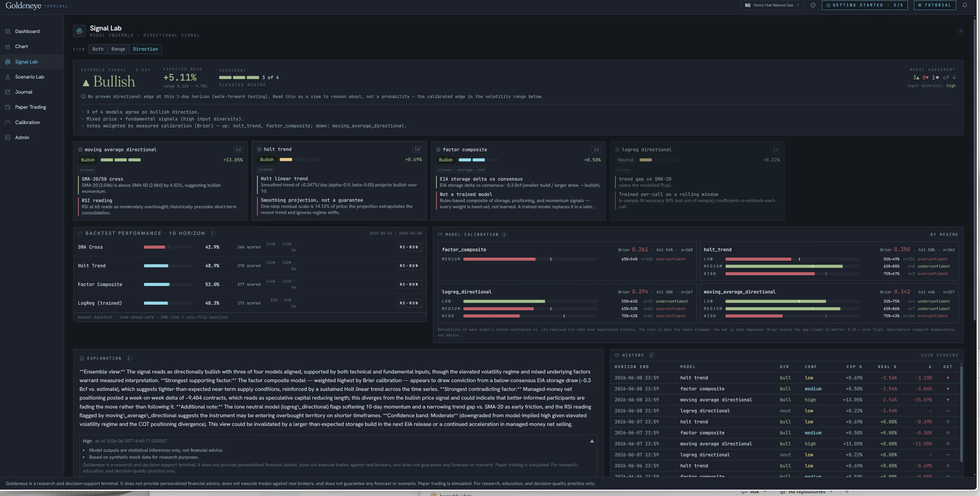The image size is (980, 496).
Task: Open the notifications bell icon
Action: click(x=964, y=5)
